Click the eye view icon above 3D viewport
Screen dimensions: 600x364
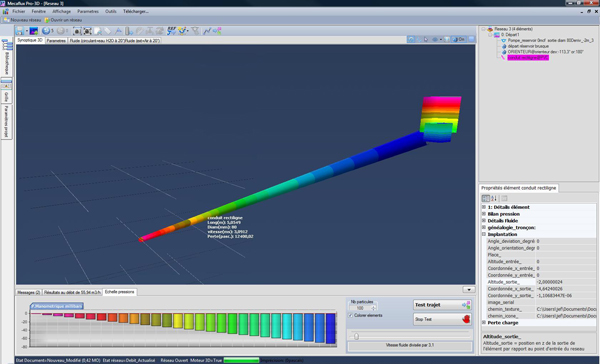click(435, 39)
